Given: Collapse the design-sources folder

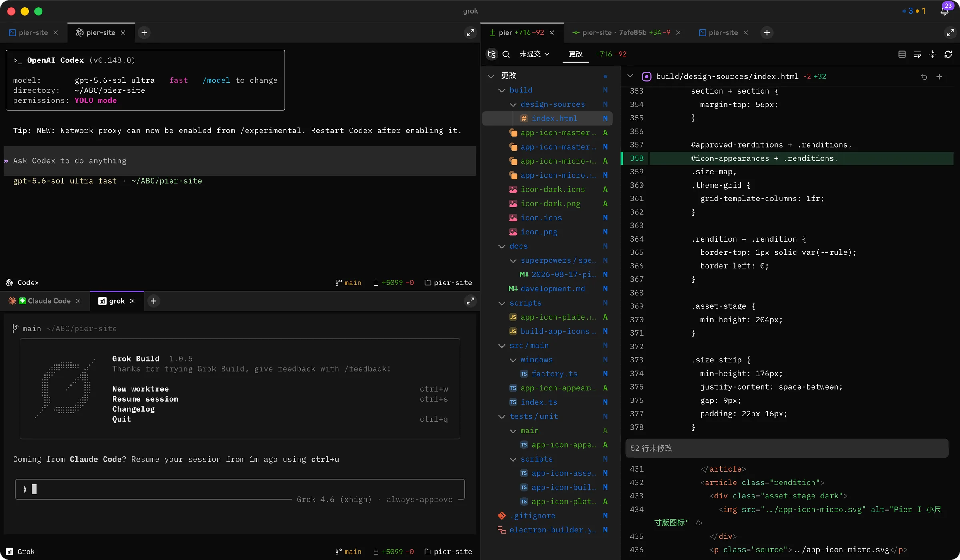Looking at the screenshot, I should [x=513, y=104].
